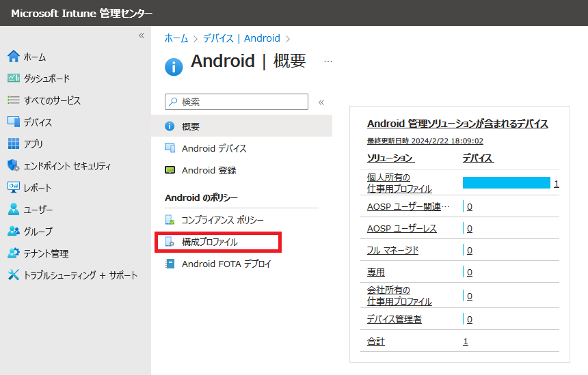Click the Android 登録 menu icon

pos(170,170)
